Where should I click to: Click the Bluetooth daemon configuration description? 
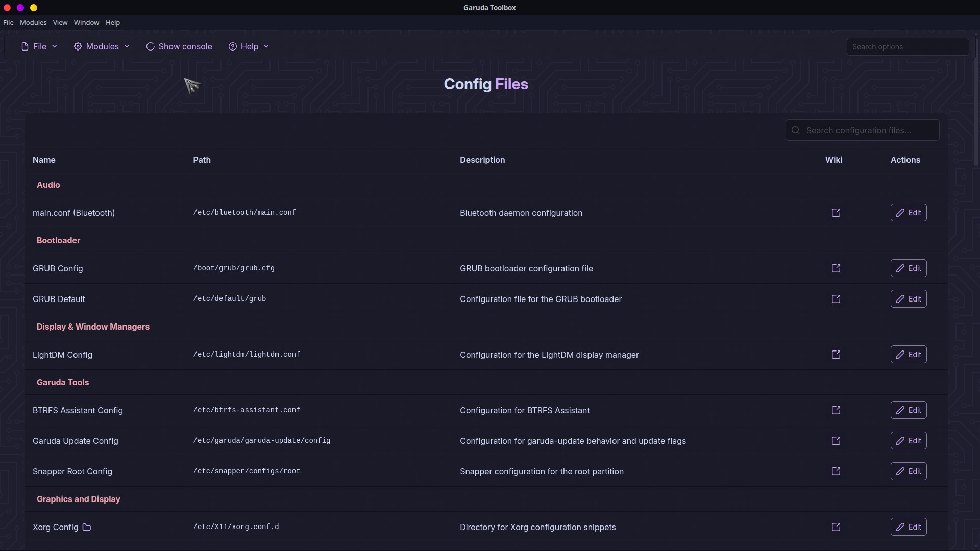point(521,213)
